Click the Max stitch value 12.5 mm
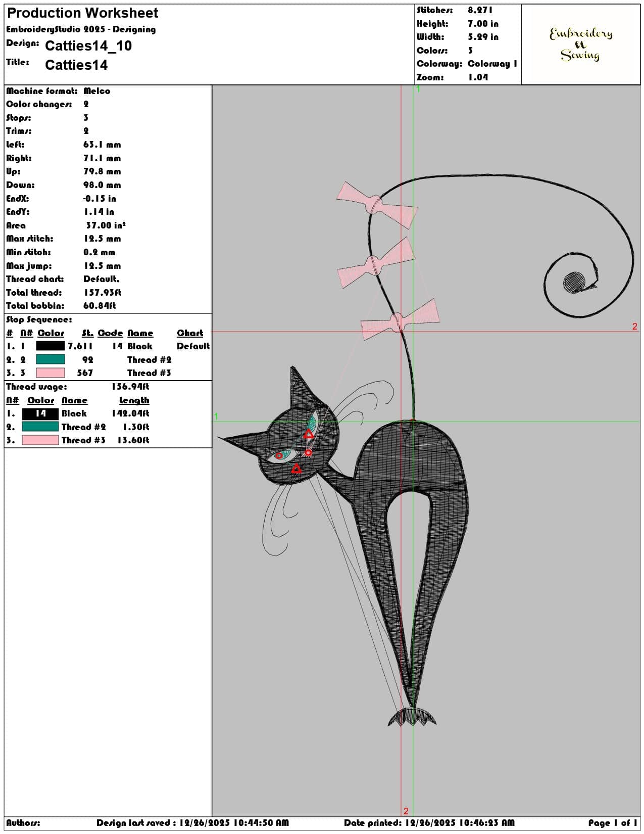 click(x=102, y=239)
